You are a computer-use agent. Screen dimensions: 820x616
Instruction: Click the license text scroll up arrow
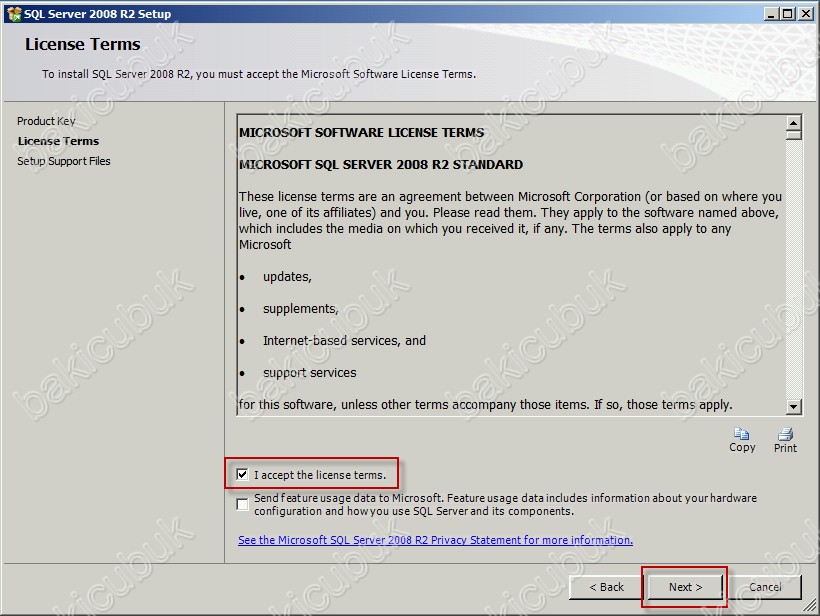tap(793, 123)
